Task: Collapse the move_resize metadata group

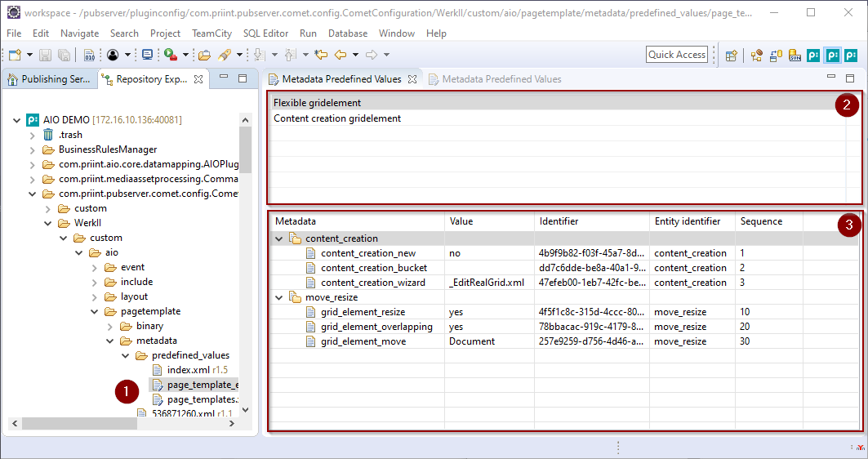Action: pos(279,297)
